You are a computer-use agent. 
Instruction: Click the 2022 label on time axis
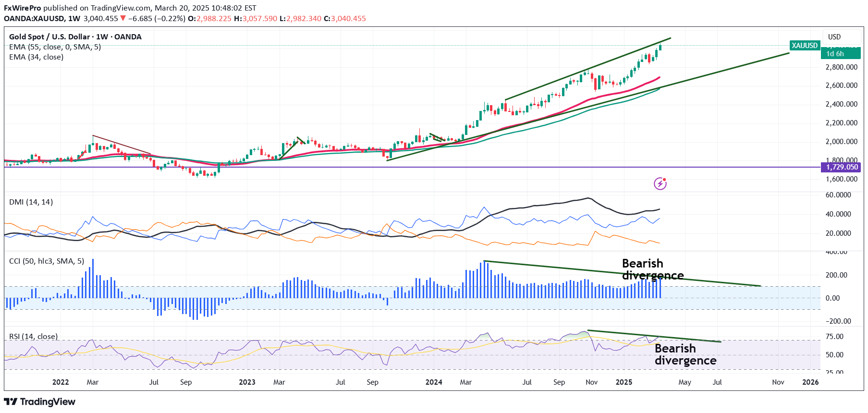(61, 382)
